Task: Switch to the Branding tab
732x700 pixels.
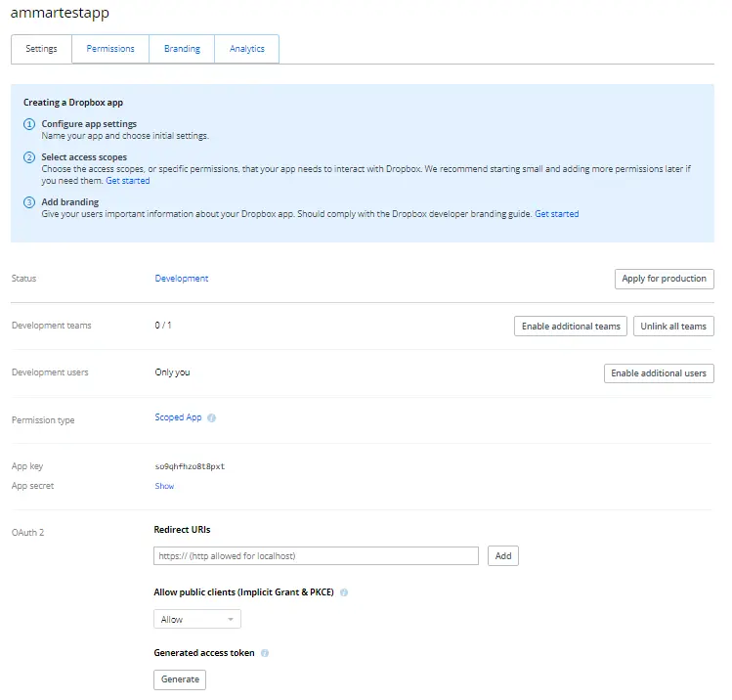Action: [x=182, y=49]
